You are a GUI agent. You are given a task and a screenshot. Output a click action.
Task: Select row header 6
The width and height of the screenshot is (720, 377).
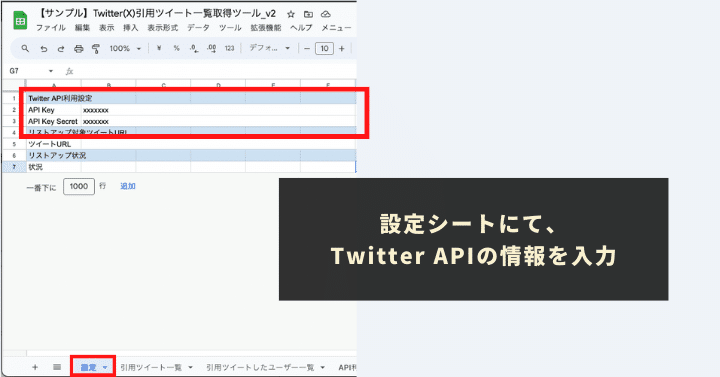(14, 156)
